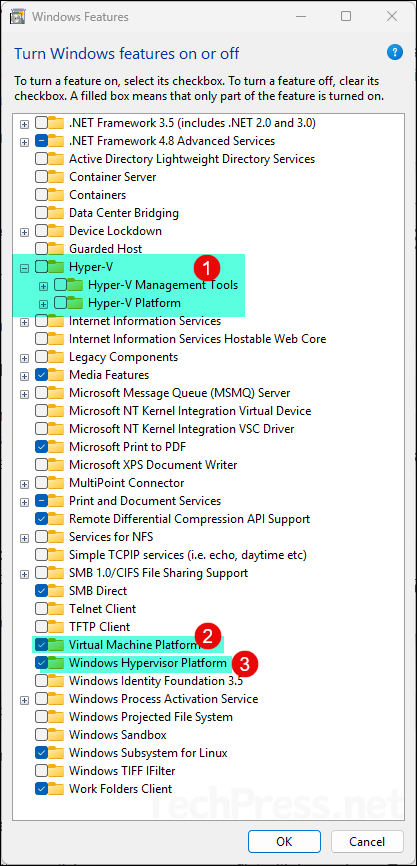Click the SMB Direct folder icon
Image resolution: width=417 pixels, height=866 pixels.
click(x=56, y=591)
